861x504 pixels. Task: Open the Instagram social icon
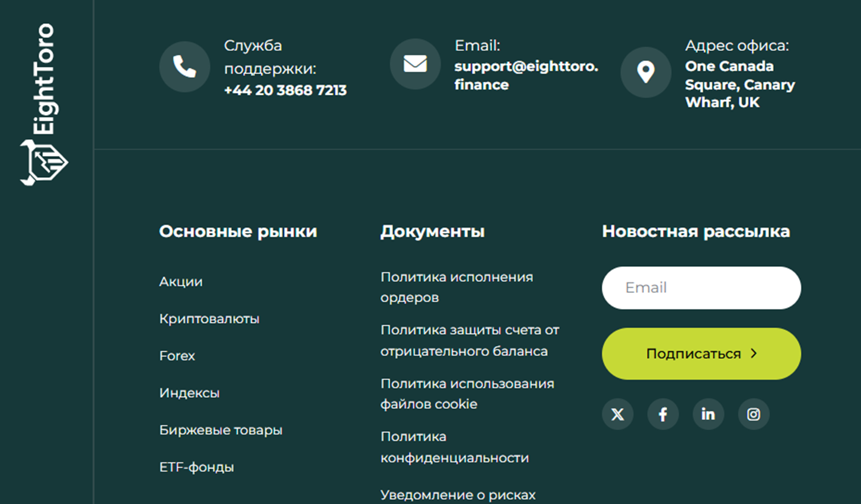(x=753, y=414)
